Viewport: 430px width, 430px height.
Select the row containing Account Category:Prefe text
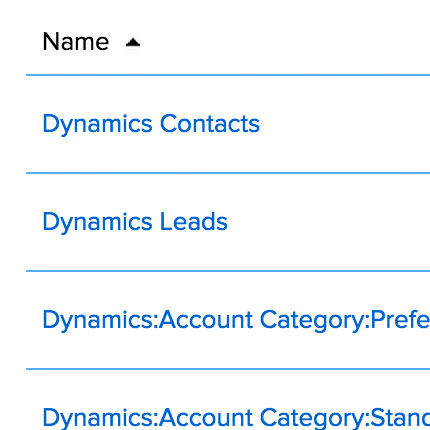coord(228,320)
